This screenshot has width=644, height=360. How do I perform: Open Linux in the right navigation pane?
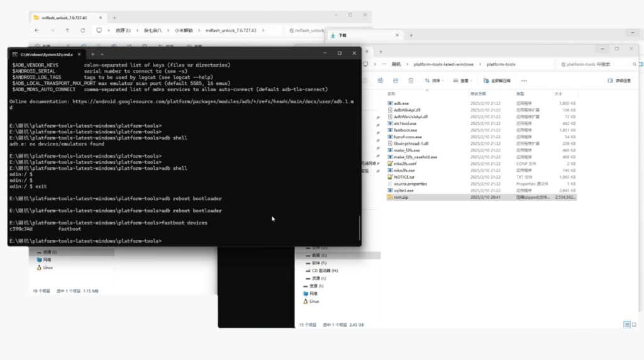click(x=314, y=301)
